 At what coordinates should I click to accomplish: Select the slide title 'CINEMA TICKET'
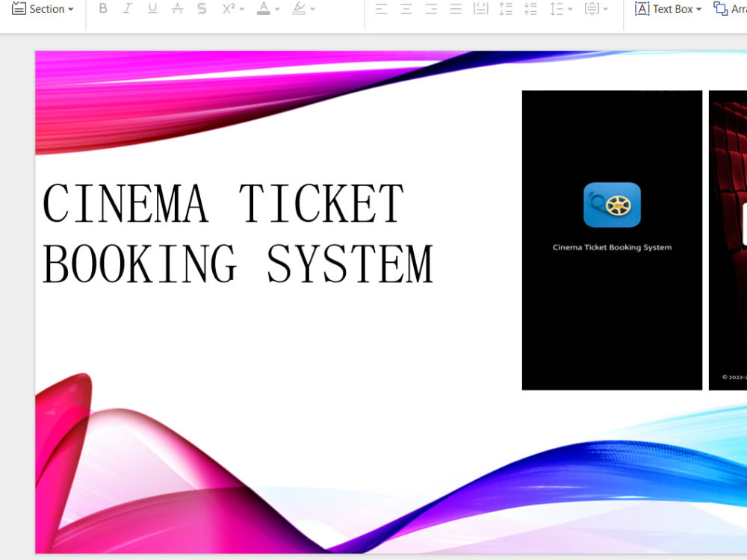[x=223, y=204]
